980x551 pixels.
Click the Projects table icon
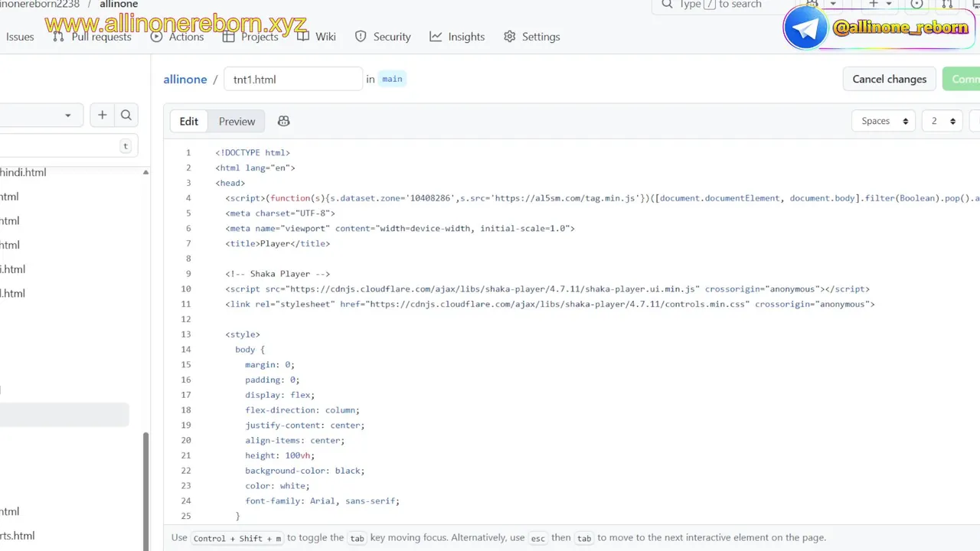point(228,37)
